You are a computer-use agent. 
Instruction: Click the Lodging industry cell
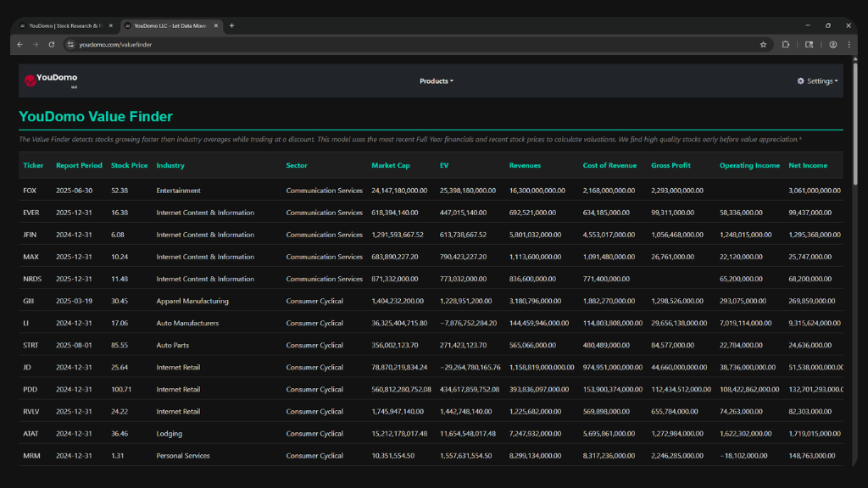pyautogui.click(x=169, y=434)
